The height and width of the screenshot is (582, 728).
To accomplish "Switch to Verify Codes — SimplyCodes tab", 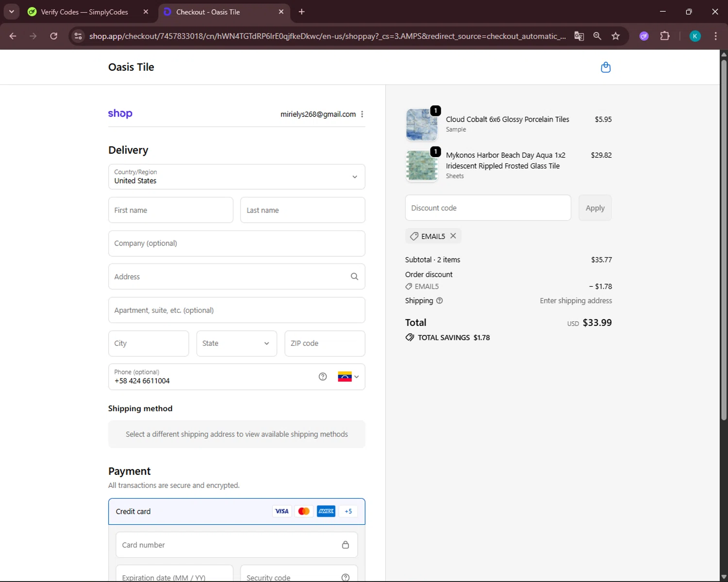I will coord(84,12).
